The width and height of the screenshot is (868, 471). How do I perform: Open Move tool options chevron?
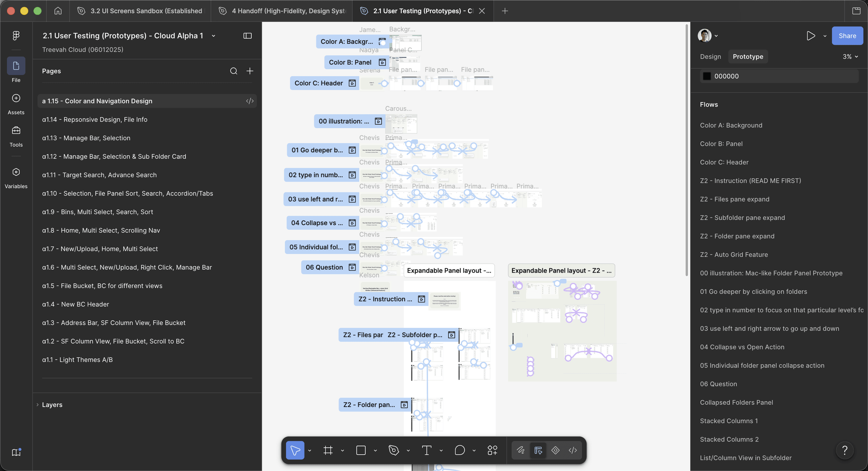[x=310, y=451]
